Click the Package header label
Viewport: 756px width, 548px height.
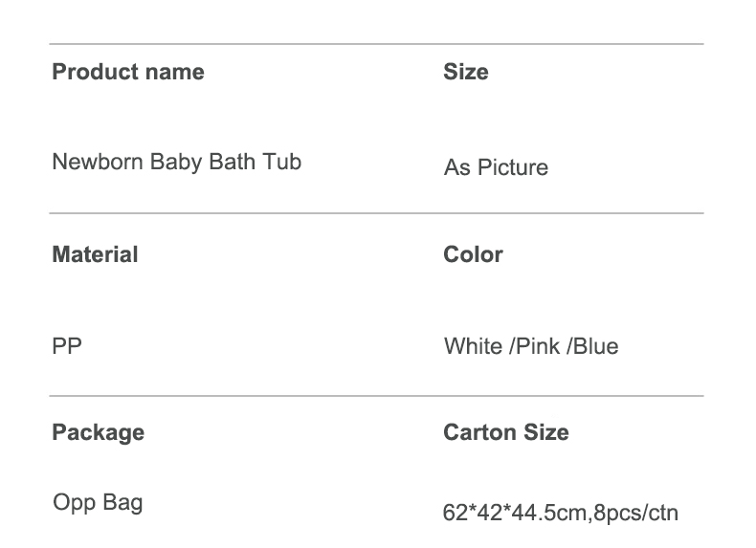pyautogui.click(x=99, y=433)
